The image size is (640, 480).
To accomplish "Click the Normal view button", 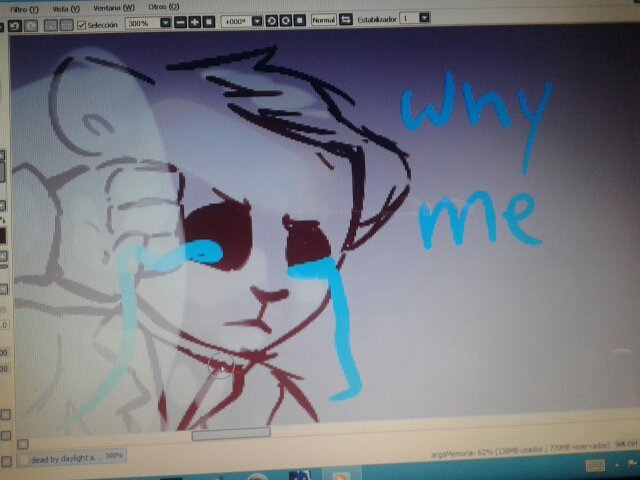I will (x=323, y=19).
